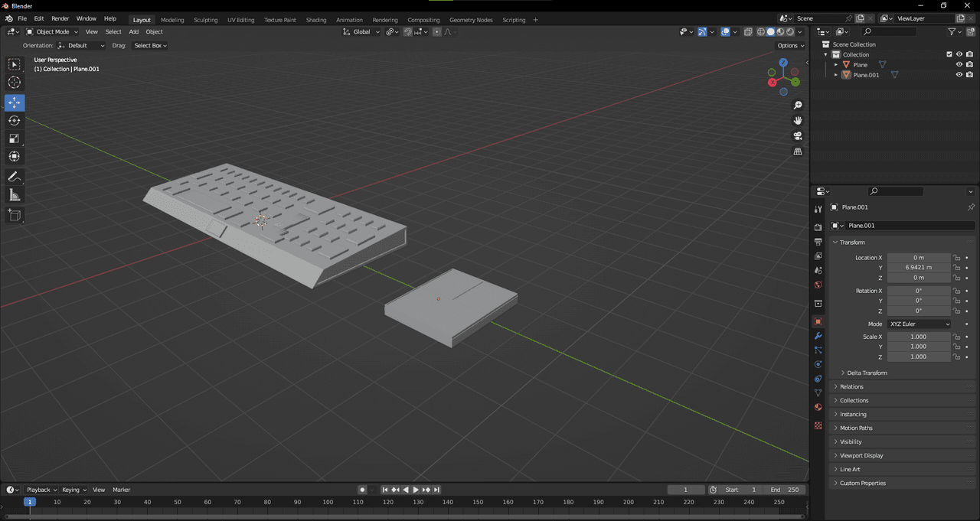Click the Location Y value field

pyautogui.click(x=919, y=268)
